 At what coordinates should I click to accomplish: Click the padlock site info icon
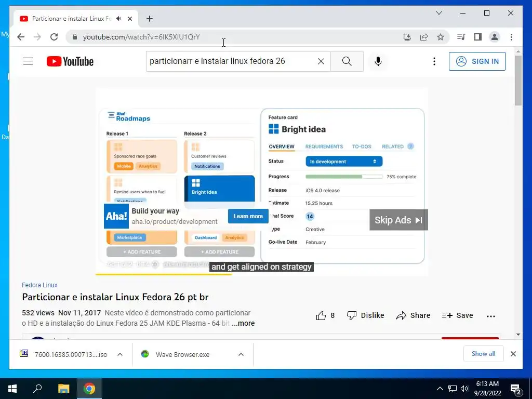75,37
